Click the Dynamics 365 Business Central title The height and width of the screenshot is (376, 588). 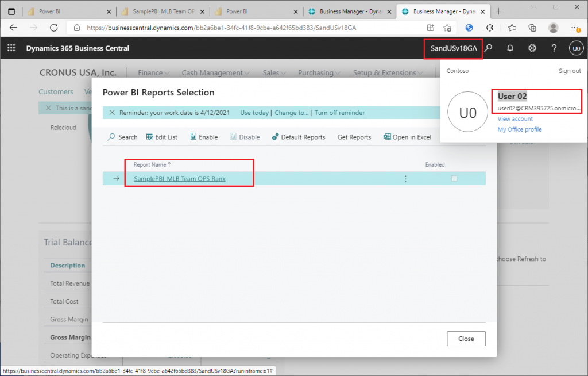[x=78, y=48]
